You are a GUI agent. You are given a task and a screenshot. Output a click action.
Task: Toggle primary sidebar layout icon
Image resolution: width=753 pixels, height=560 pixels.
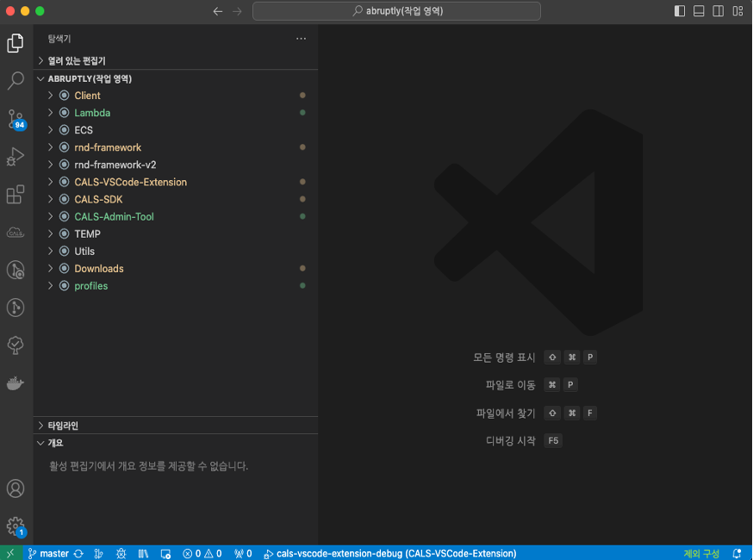pyautogui.click(x=680, y=11)
